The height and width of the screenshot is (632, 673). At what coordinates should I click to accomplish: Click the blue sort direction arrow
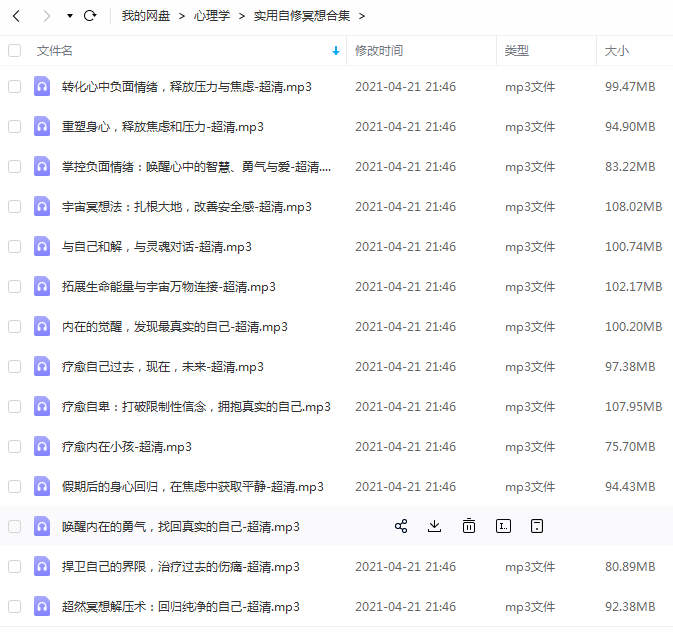tap(336, 51)
